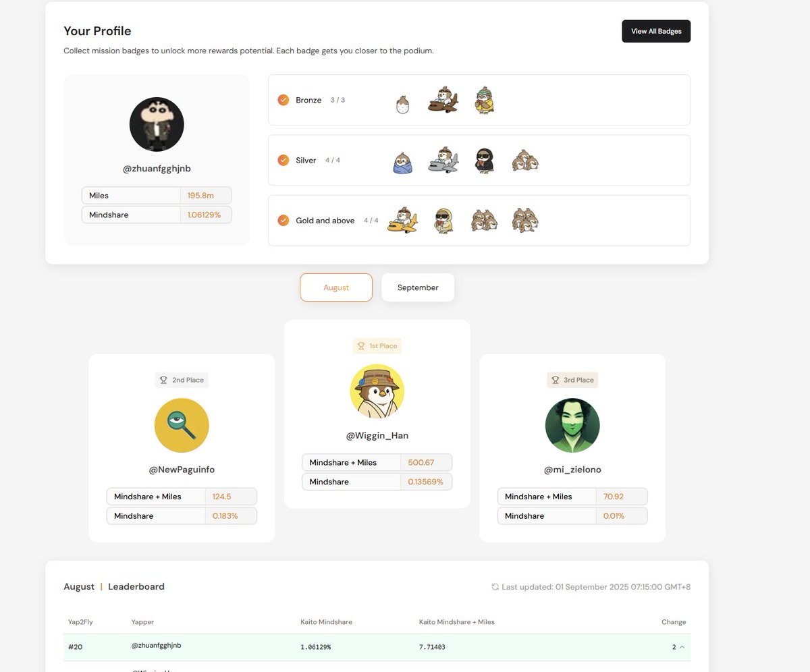Click the orange check icon beside Bronze
This screenshot has width=810, height=672.
[283, 100]
